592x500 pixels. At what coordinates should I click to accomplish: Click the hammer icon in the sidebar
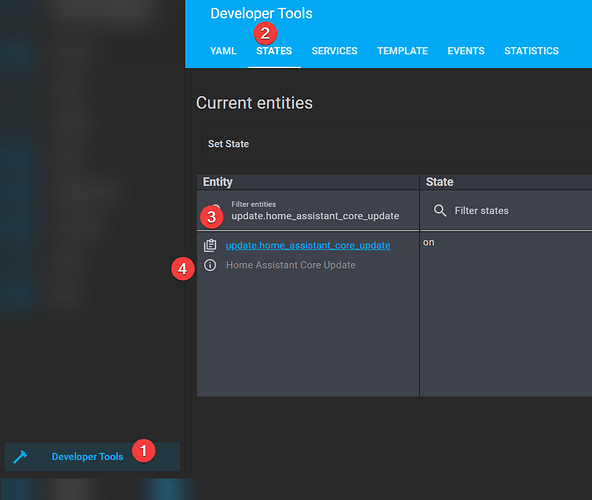[20, 457]
